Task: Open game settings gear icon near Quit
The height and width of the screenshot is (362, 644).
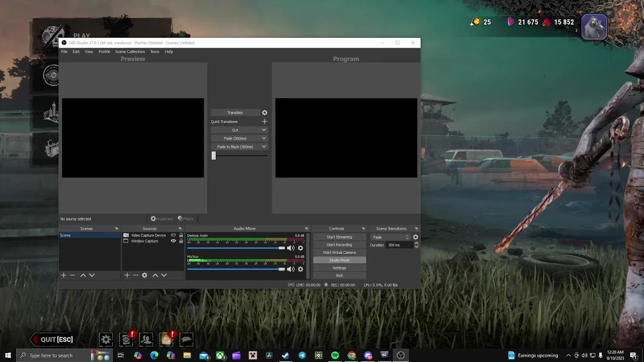Action: click(x=106, y=339)
